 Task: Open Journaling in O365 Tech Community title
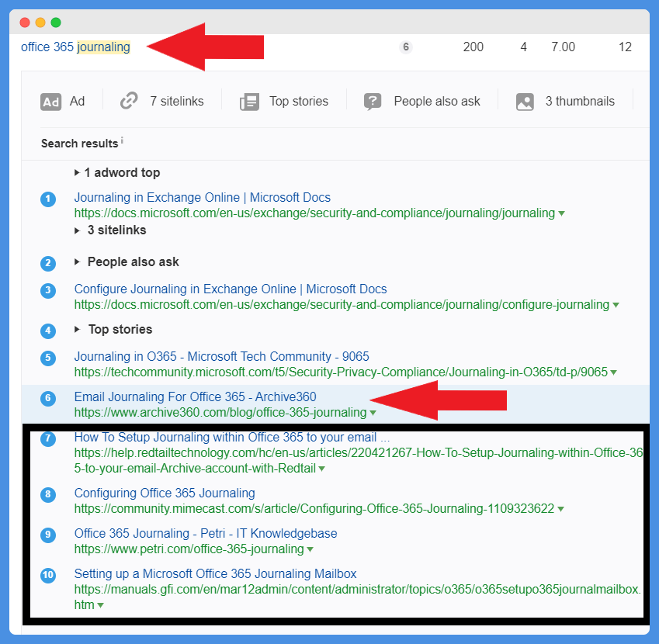click(x=221, y=356)
